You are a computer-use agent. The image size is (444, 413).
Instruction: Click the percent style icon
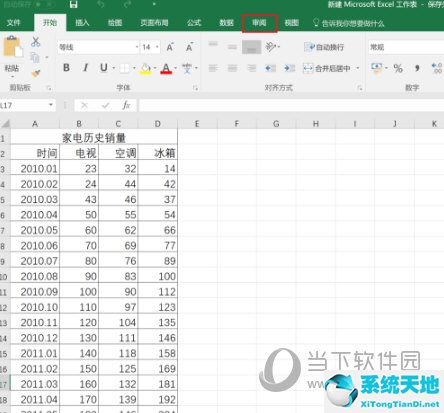click(398, 68)
